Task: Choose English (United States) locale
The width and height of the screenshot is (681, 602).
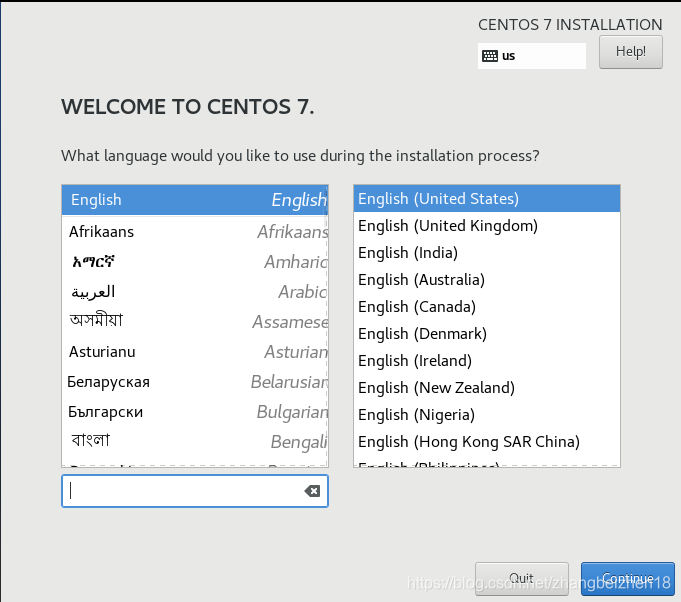Action: click(x=487, y=198)
